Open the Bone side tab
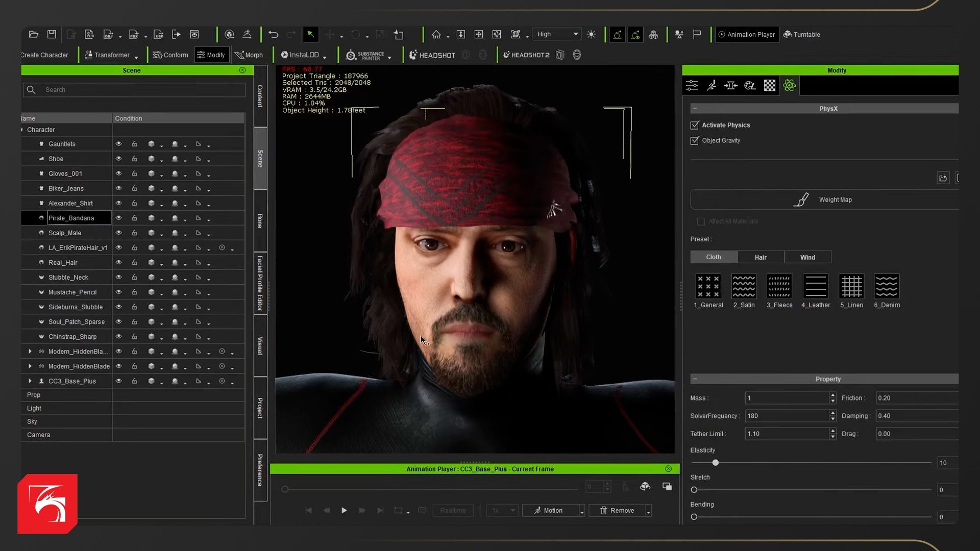This screenshot has height=551, width=980. click(260, 221)
